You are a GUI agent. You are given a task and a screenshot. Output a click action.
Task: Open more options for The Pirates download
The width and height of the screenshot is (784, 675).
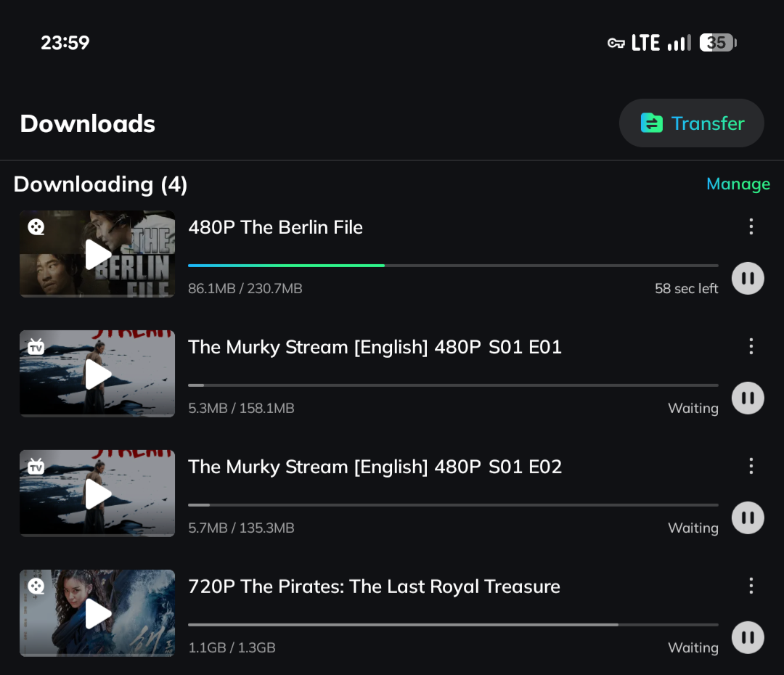point(751,586)
